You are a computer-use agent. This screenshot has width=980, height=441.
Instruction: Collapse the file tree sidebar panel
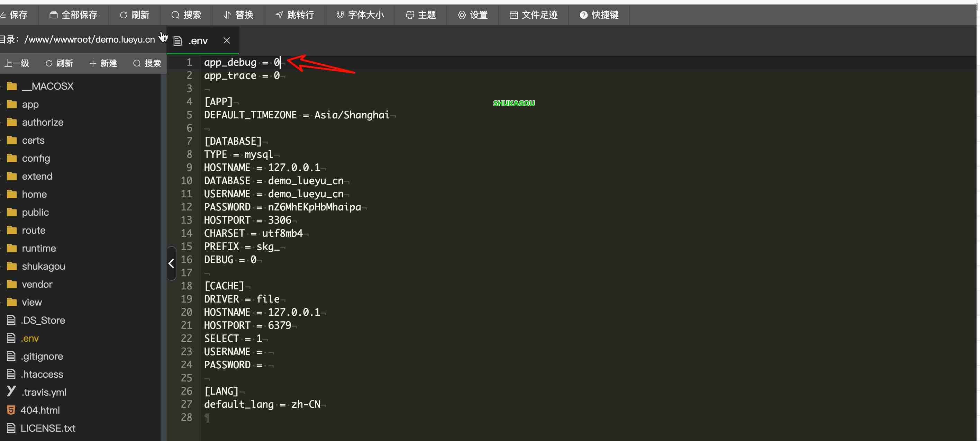coord(171,263)
